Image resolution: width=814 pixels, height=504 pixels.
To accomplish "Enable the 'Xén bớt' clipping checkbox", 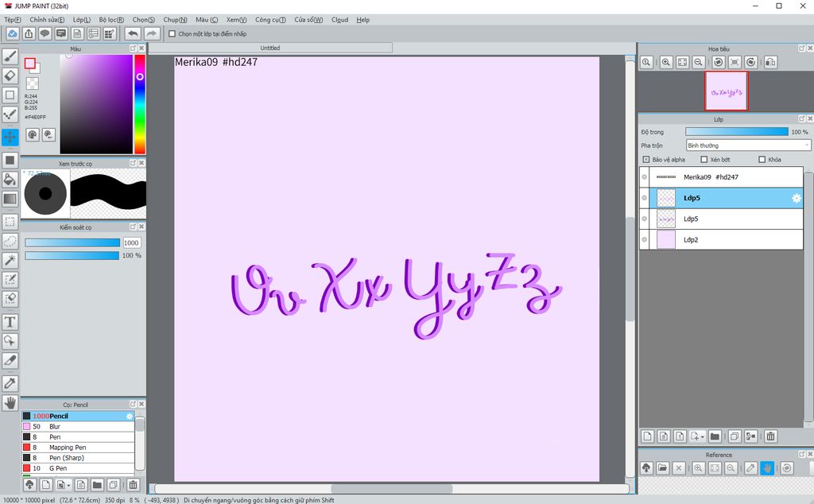I will (704, 159).
